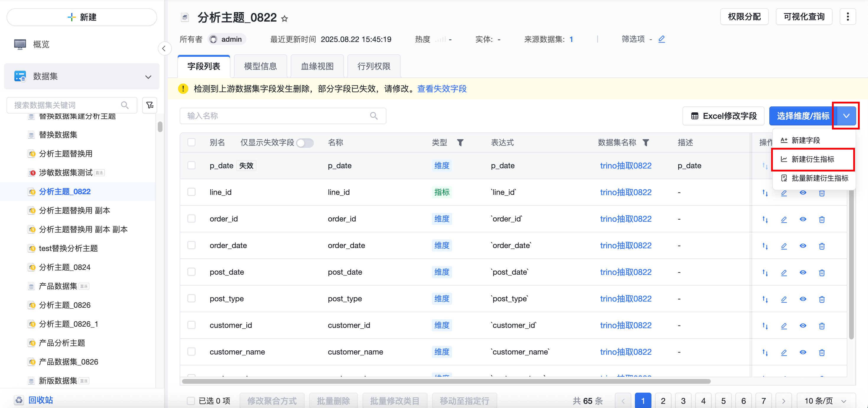Collapse the 数据集 sidebar section
The height and width of the screenshot is (408, 868).
148,77
